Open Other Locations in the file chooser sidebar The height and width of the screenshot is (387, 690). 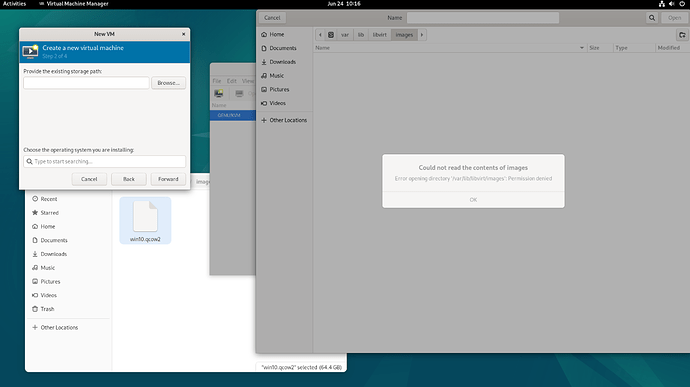284,120
